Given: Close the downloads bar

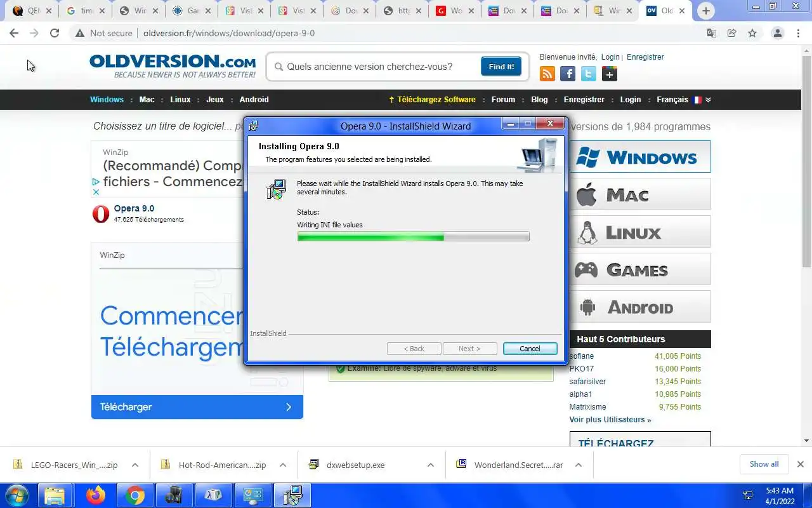Looking at the screenshot, I should coord(800,464).
